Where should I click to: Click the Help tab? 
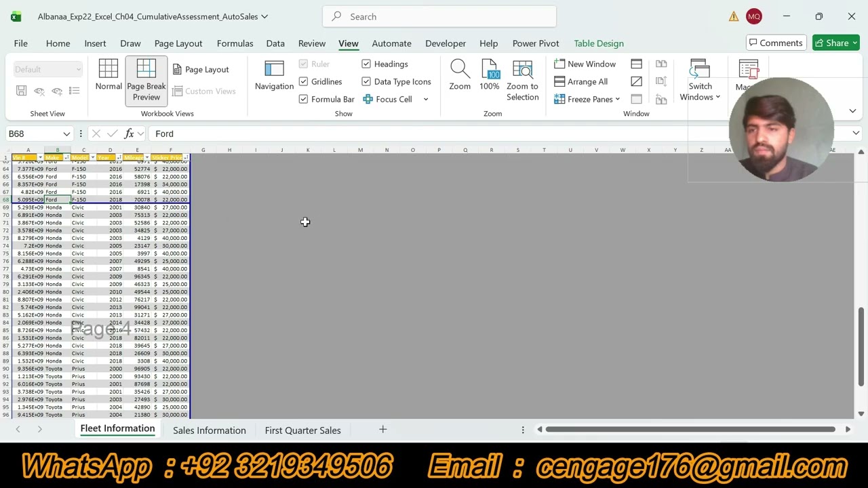(488, 43)
